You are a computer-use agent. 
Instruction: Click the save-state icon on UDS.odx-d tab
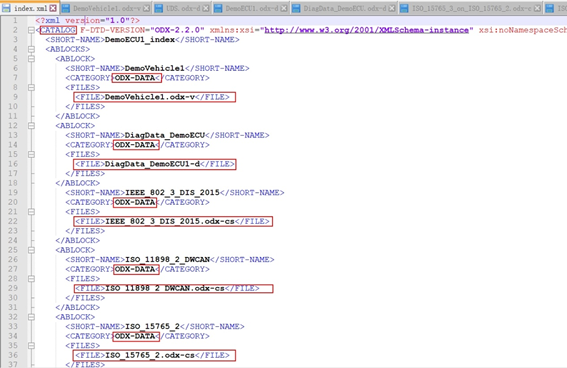(x=159, y=8)
